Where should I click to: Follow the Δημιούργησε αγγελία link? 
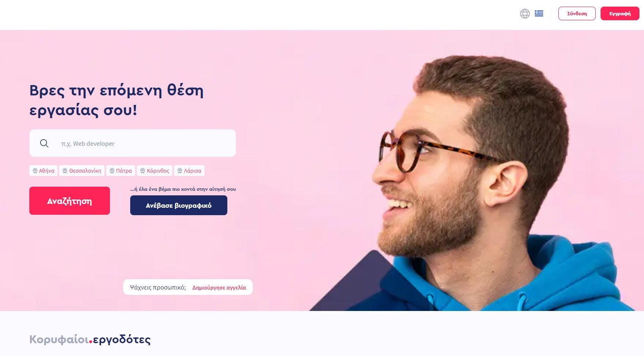[x=219, y=287]
